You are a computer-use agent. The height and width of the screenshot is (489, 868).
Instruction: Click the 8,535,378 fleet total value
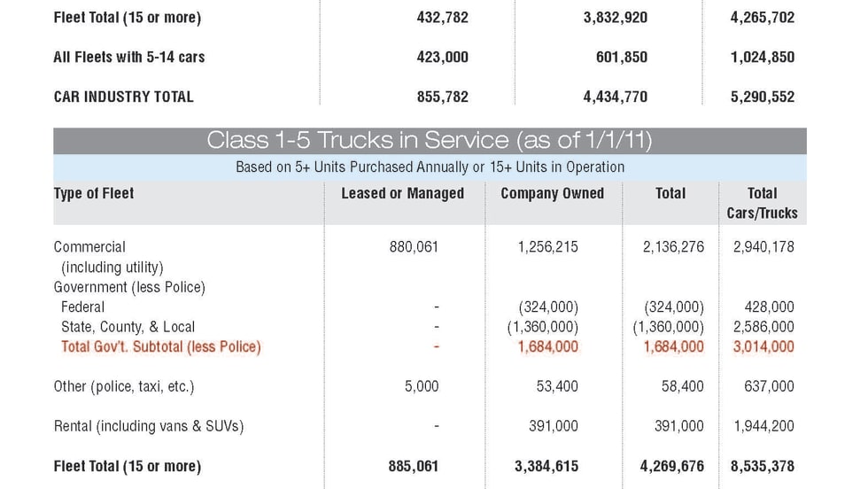[762, 466]
